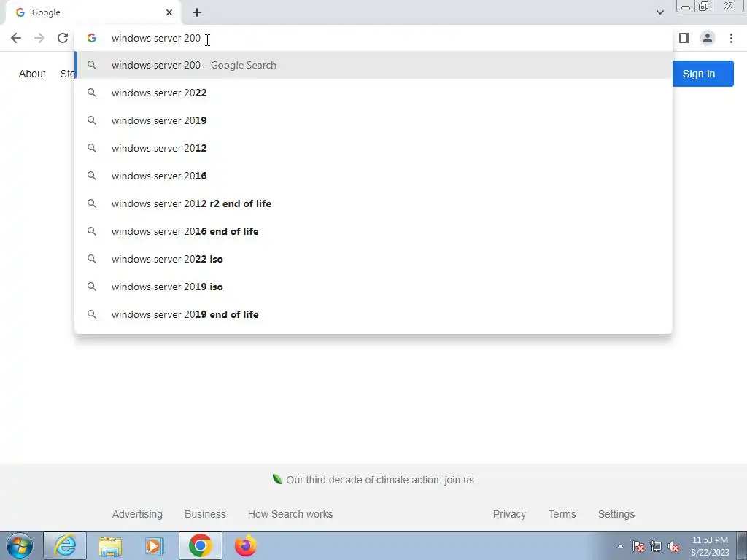Viewport: 747px width, 560px height.
Task: Select suggestion 'windows server 2012'
Action: point(373,148)
